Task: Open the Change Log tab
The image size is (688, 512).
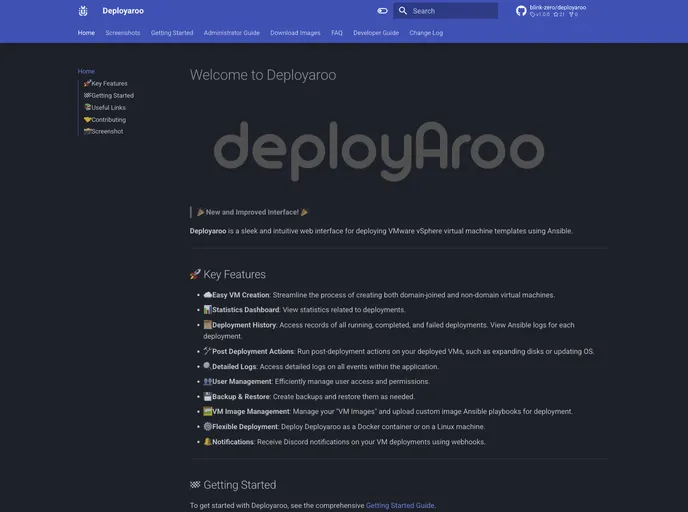Action: point(426,33)
